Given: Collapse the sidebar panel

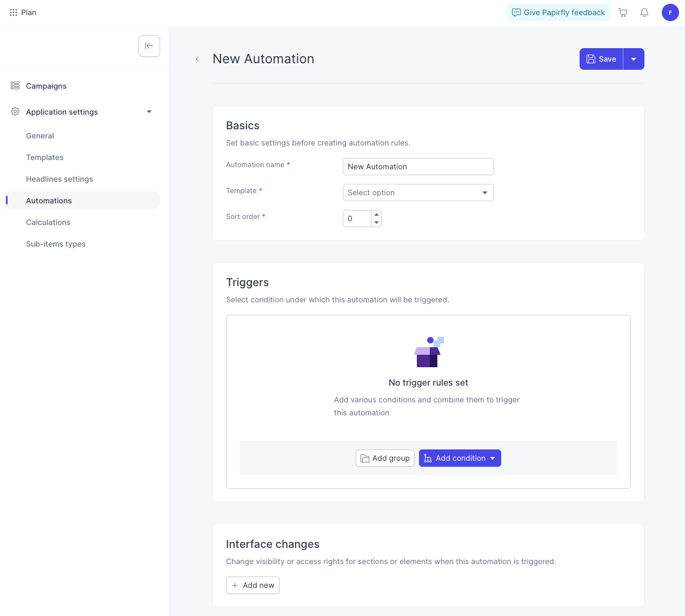Looking at the screenshot, I should coord(149,46).
